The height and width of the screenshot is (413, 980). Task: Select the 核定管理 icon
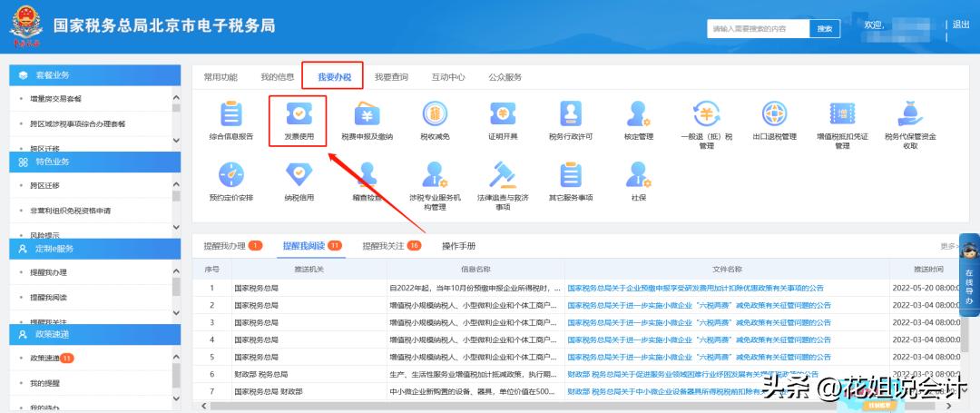pos(638,114)
